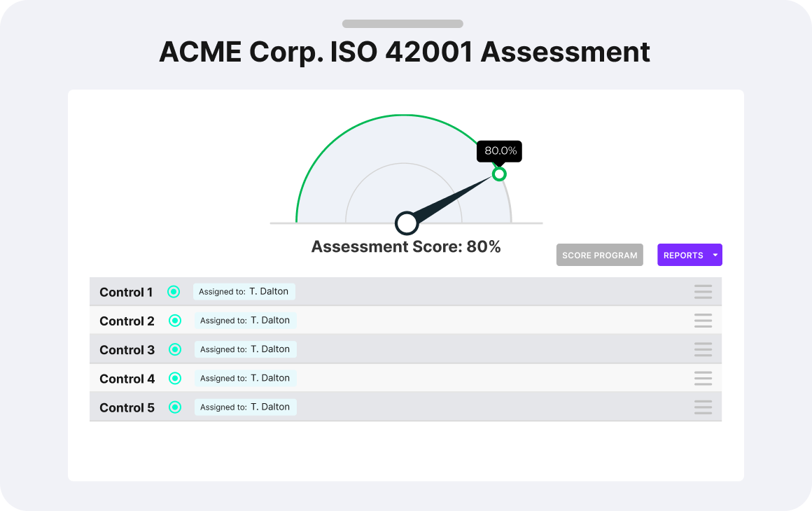
Task: Click the 80.0% gauge tooltip
Action: click(499, 151)
